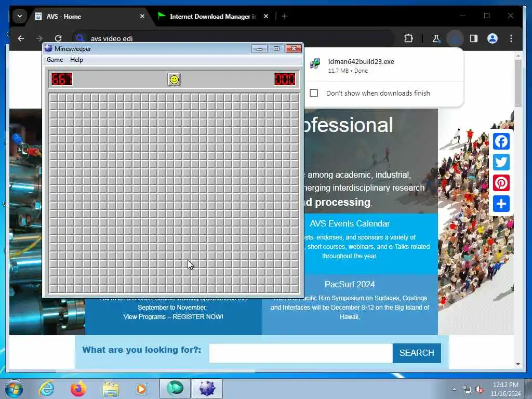
Task: Click the Minesweeper timer display
Action: (285, 79)
